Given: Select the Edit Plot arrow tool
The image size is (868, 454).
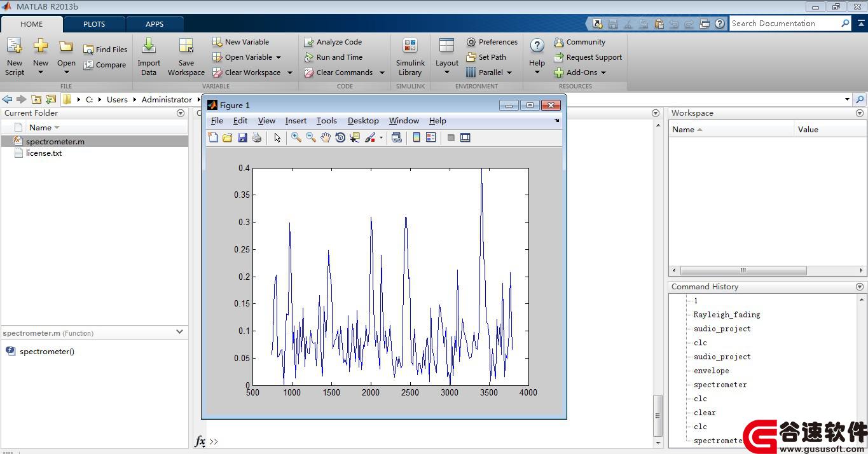Looking at the screenshot, I should pos(277,137).
